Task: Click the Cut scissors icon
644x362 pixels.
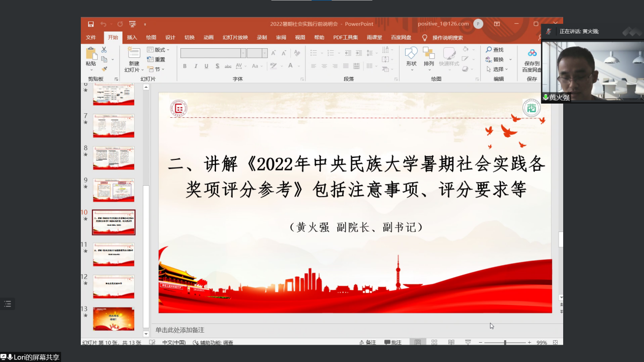Action: 104,50
